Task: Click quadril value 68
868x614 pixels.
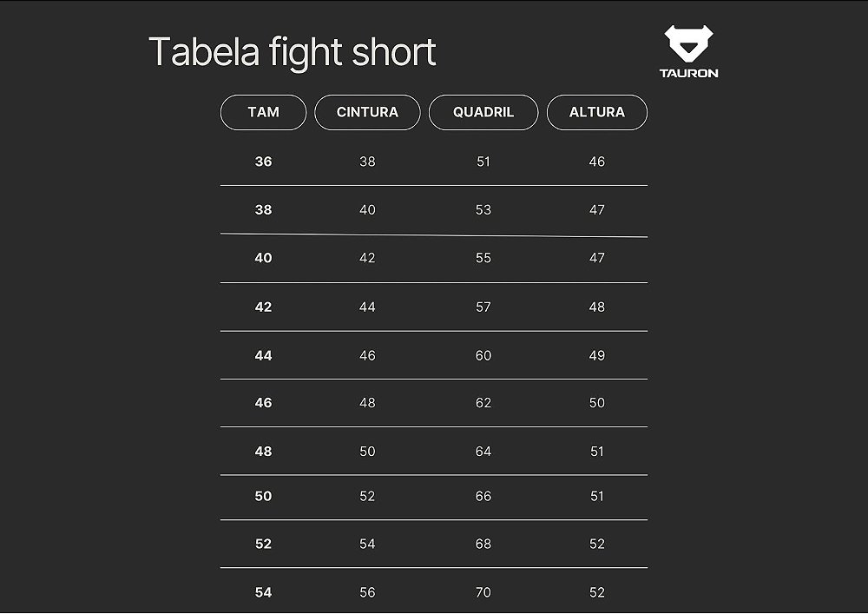Action: click(x=483, y=544)
